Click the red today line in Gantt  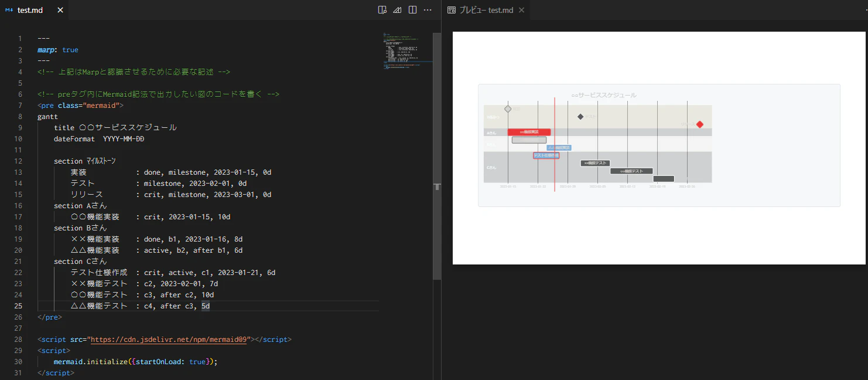coord(555,144)
